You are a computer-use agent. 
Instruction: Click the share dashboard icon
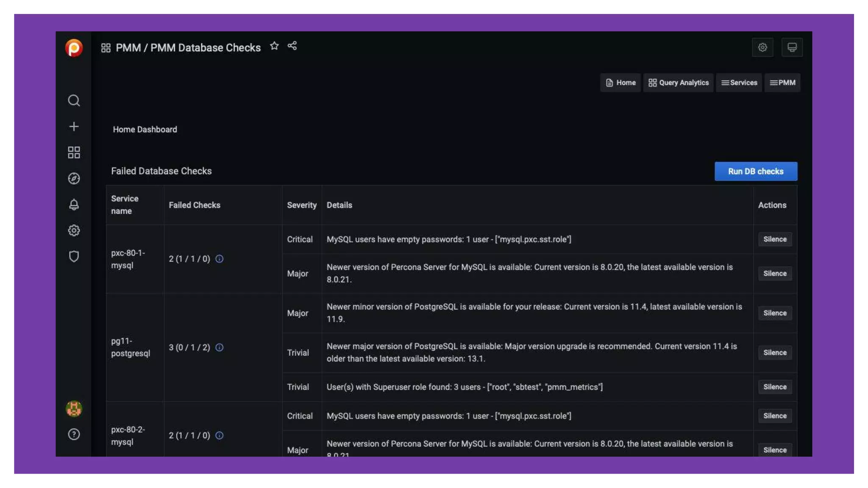coord(292,46)
